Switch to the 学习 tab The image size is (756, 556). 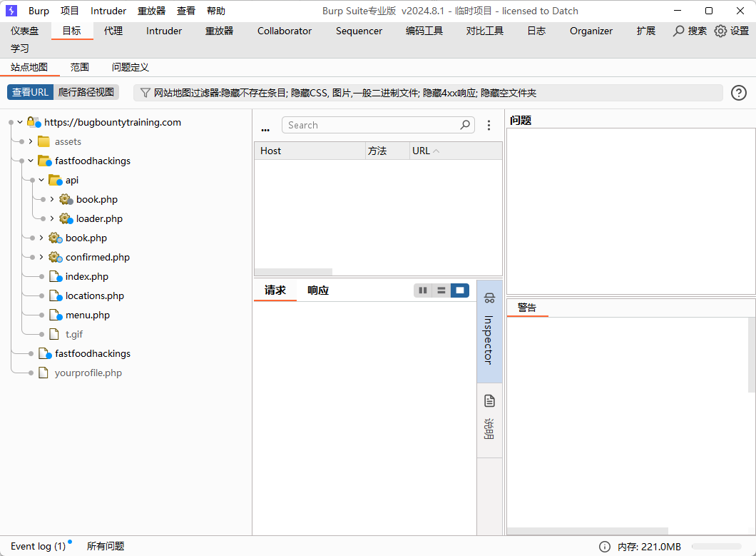click(20, 49)
